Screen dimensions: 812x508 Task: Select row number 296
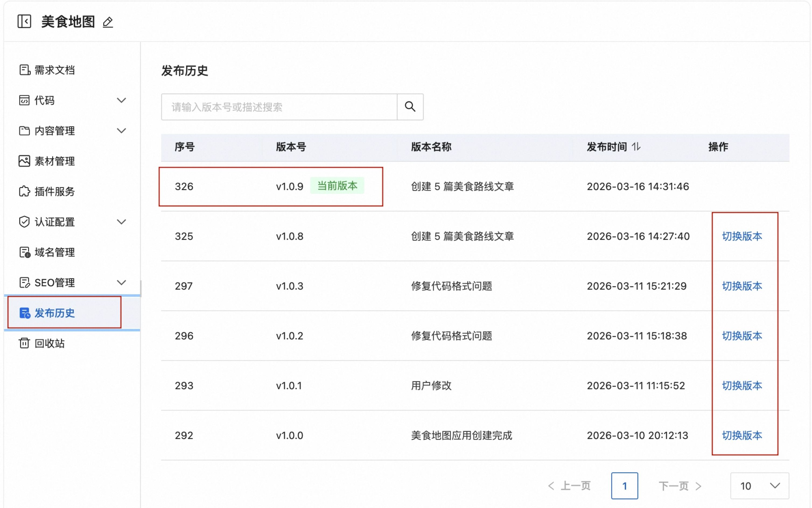tap(184, 336)
